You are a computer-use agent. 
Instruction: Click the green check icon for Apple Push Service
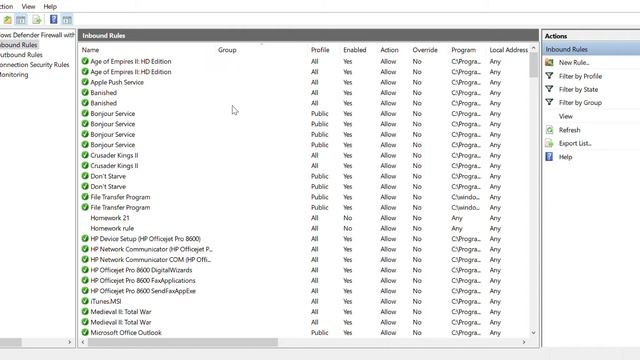click(85, 82)
